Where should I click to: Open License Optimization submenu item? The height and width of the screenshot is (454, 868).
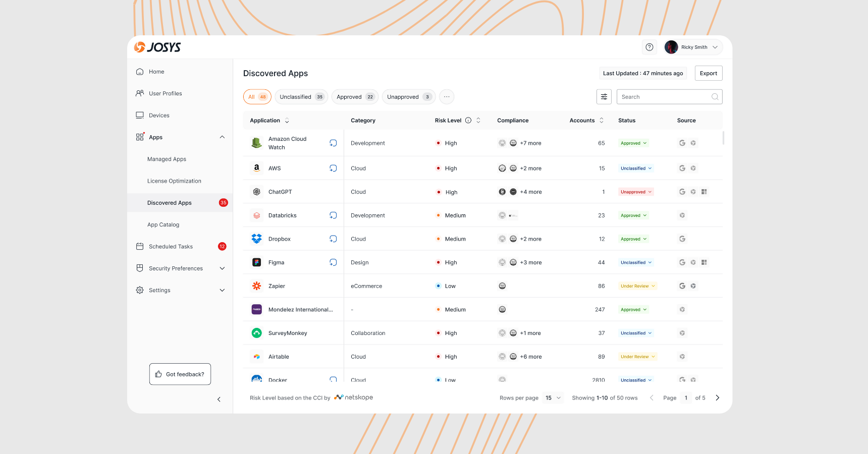(x=174, y=181)
